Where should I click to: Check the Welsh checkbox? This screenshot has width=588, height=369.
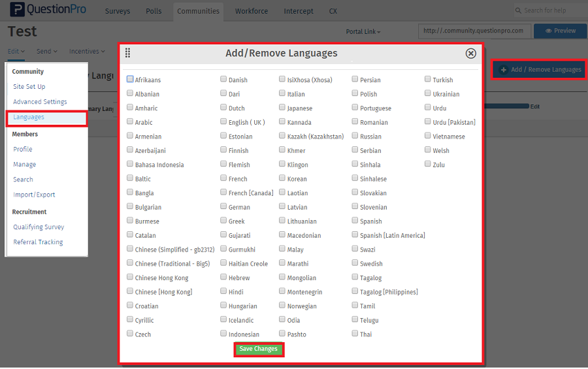click(427, 150)
